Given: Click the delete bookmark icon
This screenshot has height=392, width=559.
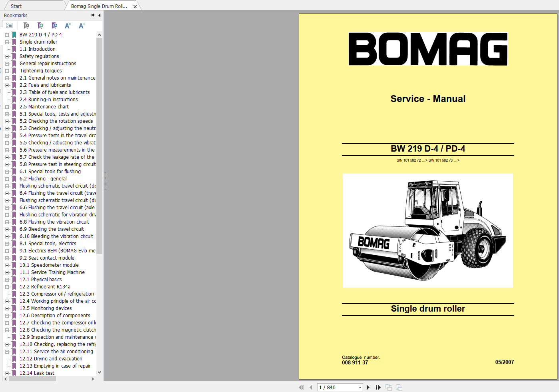Looking at the screenshot, I should click(x=26, y=26).
